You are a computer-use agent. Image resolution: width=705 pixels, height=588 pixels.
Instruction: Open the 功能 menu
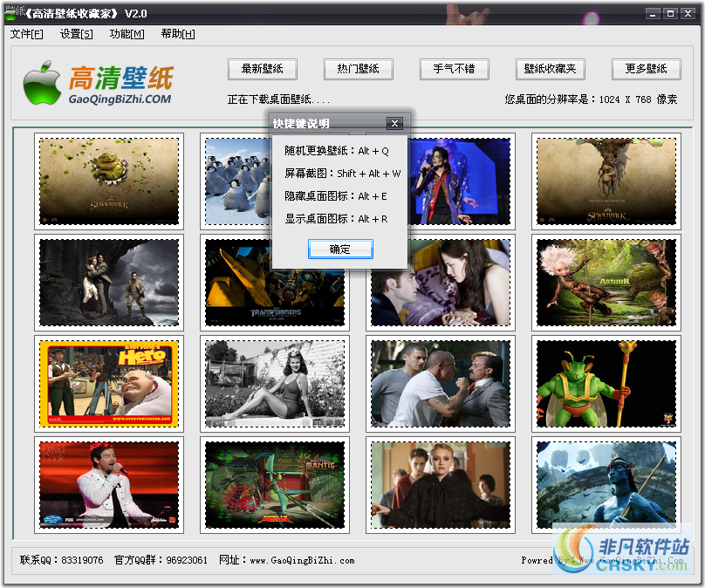point(125,33)
